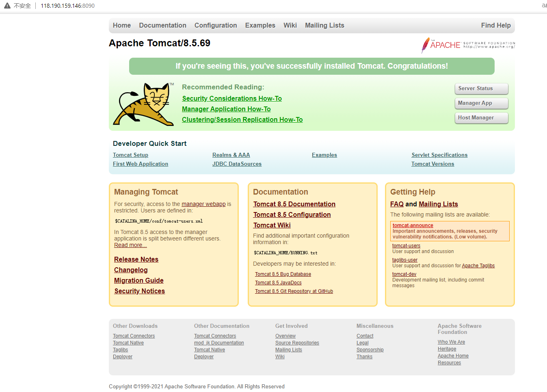Open the Overview link under Get Involved
This screenshot has width=547, height=392.
point(285,336)
